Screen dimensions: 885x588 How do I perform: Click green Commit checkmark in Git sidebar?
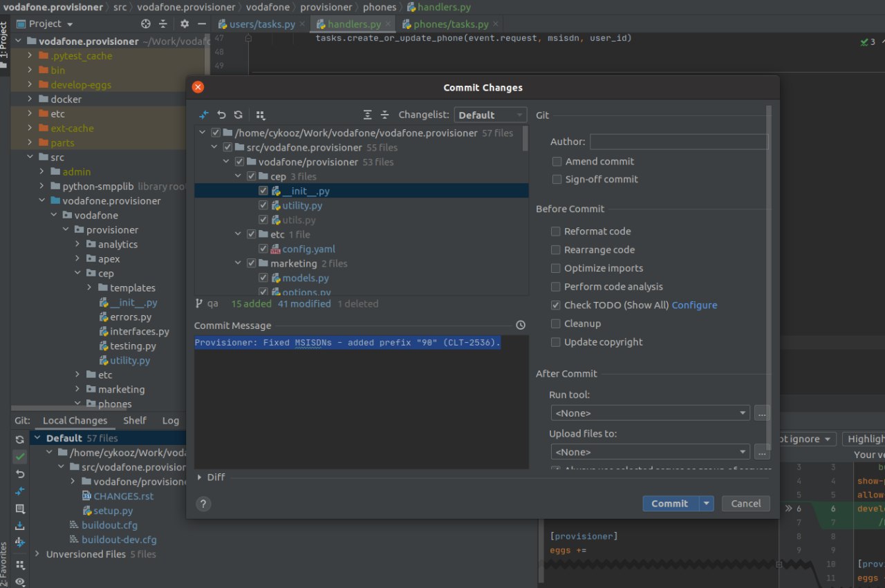point(20,456)
